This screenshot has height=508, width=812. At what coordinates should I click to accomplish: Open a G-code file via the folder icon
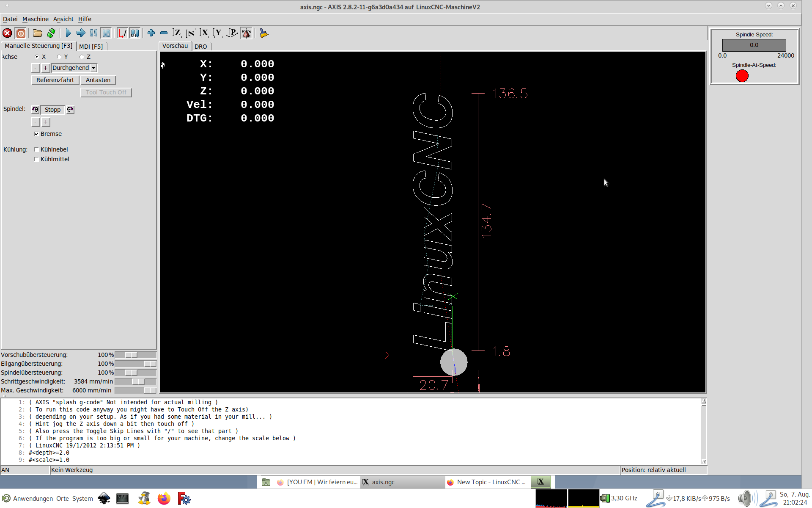click(x=38, y=33)
